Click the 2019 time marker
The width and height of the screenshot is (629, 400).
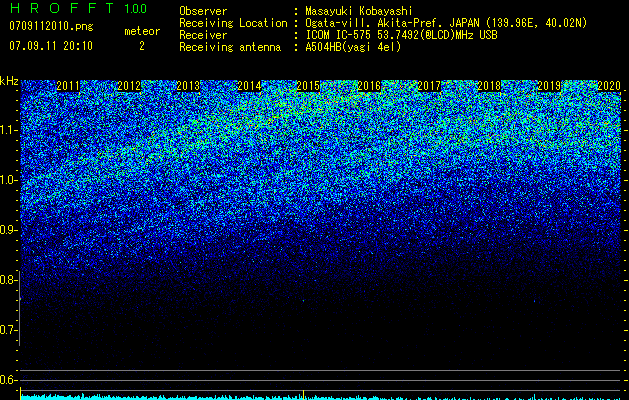point(549,86)
